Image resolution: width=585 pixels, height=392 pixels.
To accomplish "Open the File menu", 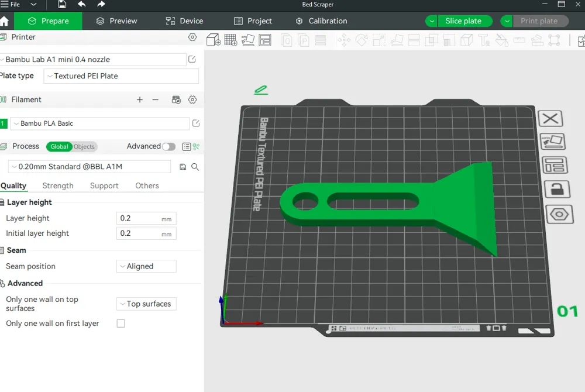I will pyautogui.click(x=10, y=5).
